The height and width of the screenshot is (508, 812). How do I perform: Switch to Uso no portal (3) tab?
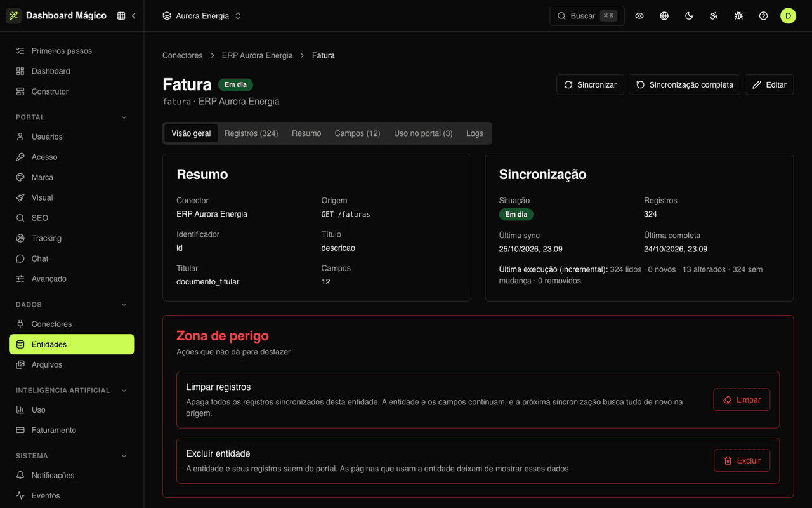click(423, 133)
